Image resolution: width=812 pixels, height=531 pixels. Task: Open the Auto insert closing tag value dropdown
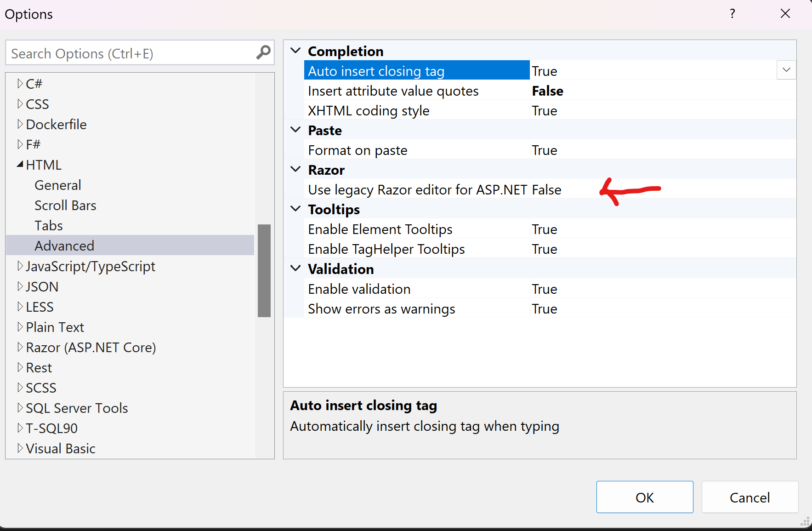click(786, 70)
